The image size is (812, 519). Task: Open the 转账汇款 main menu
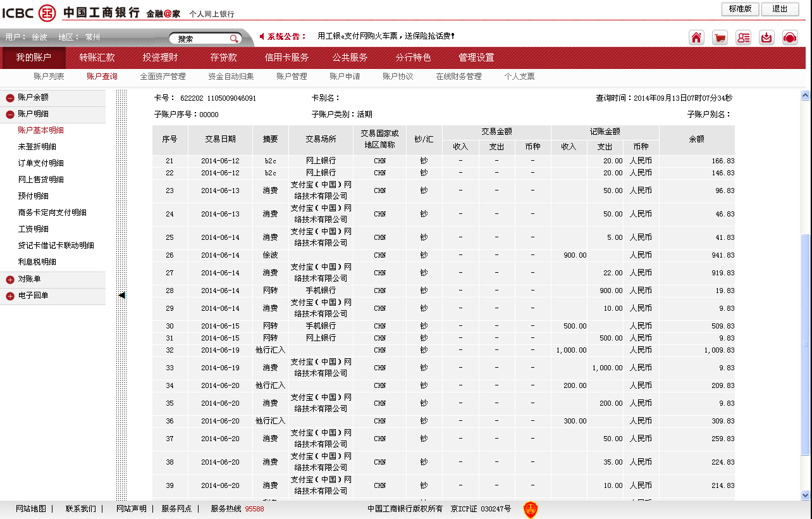click(97, 58)
